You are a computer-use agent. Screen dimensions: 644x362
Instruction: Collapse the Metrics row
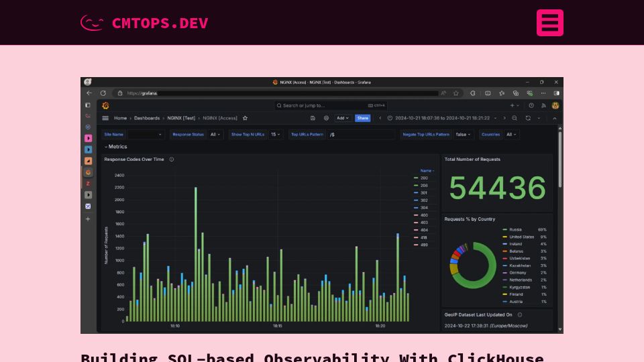[x=116, y=147]
